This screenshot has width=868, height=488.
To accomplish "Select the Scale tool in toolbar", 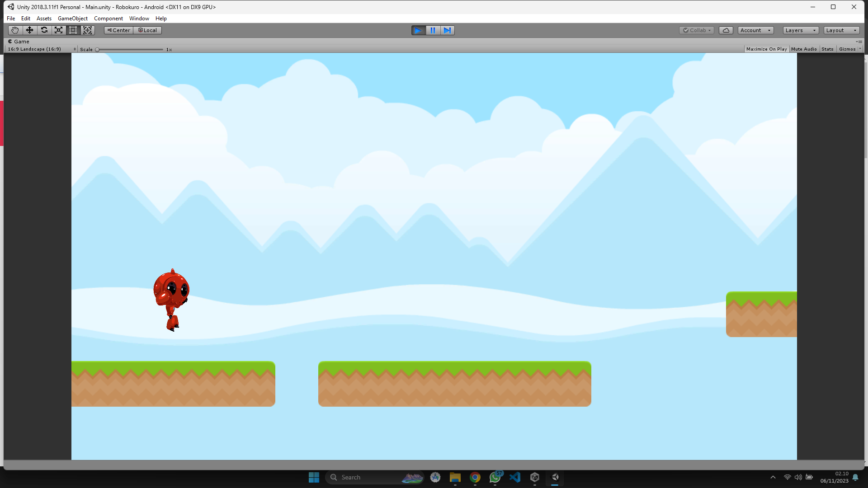I will click(58, 30).
